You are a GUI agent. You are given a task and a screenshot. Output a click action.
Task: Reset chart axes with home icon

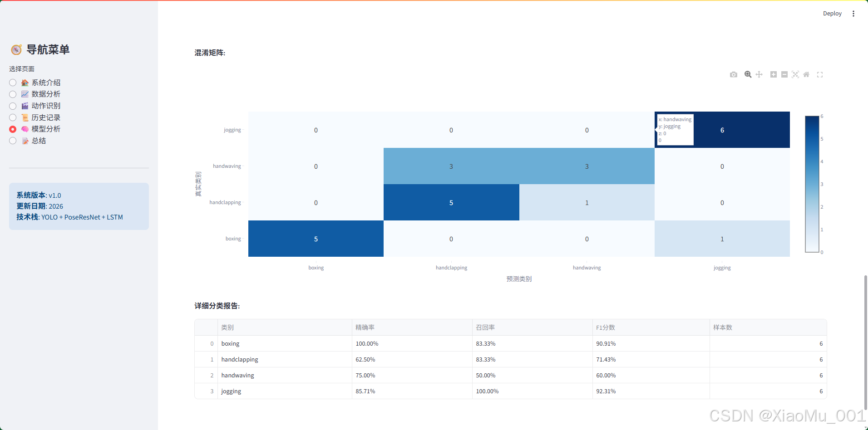[806, 74]
